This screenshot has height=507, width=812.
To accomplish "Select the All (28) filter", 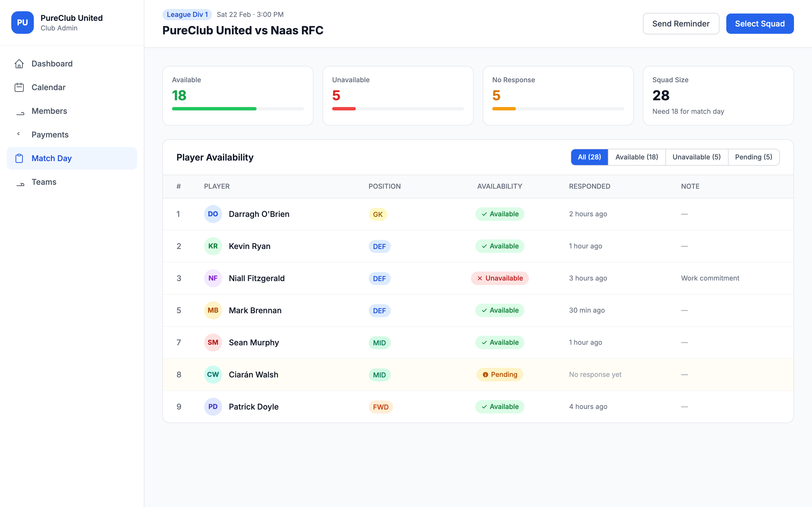I will pyautogui.click(x=589, y=157).
